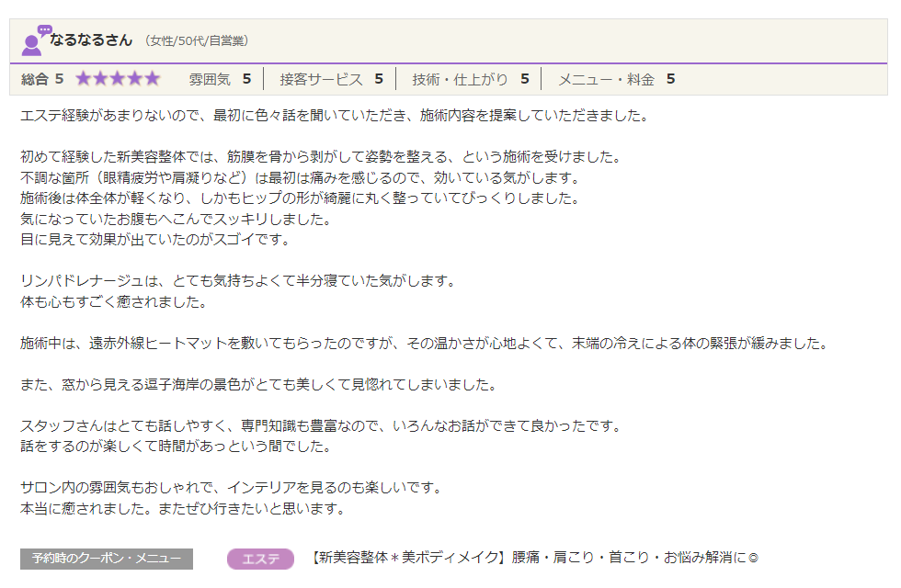
Task: Click the 総合 5 overall score label
Action: tap(42, 79)
